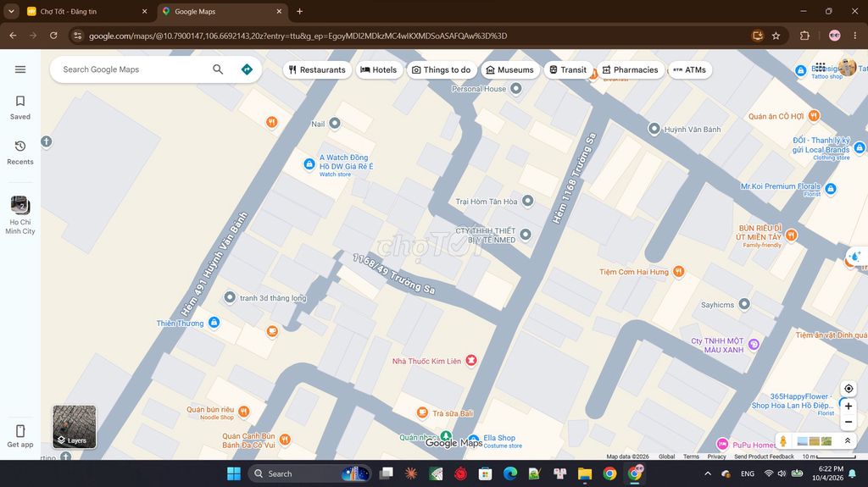Select the ATMs chip

click(x=690, y=69)
